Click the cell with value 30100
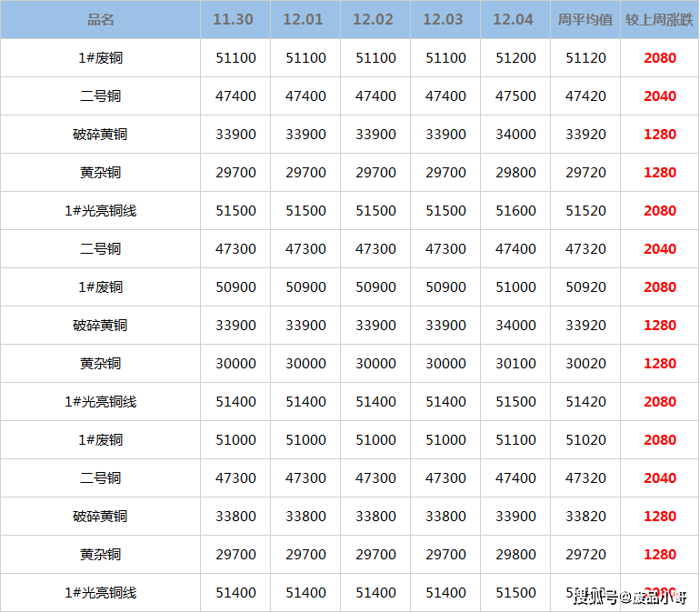This screenshot has height=613, width=700. pos(515,363)
